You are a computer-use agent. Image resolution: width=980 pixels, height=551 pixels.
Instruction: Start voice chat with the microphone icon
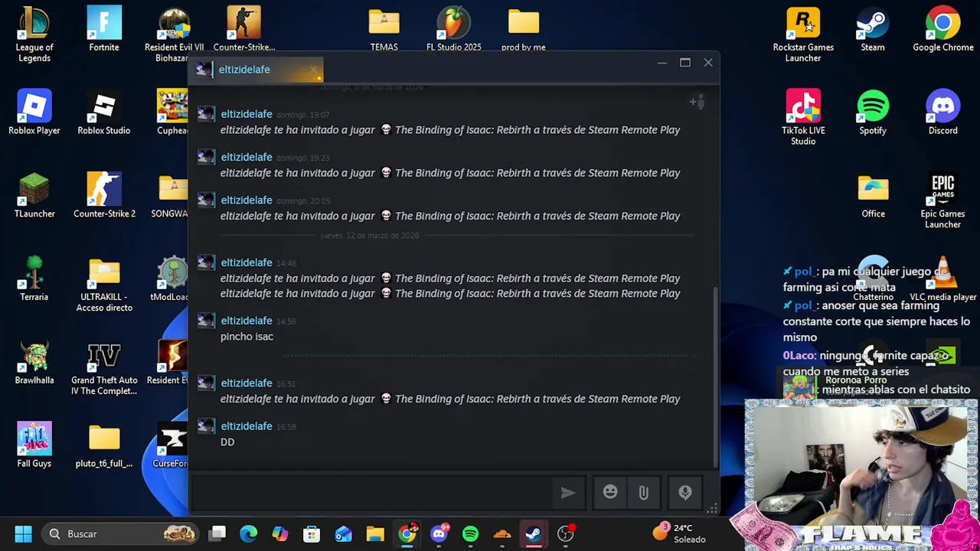coord(685,493)
